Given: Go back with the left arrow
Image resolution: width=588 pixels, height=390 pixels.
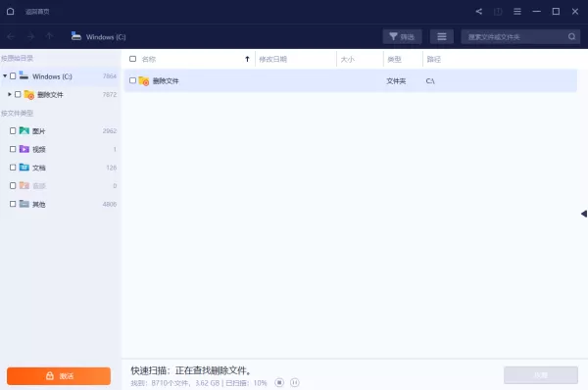Looking at the screenshot, I should point(11,36).
